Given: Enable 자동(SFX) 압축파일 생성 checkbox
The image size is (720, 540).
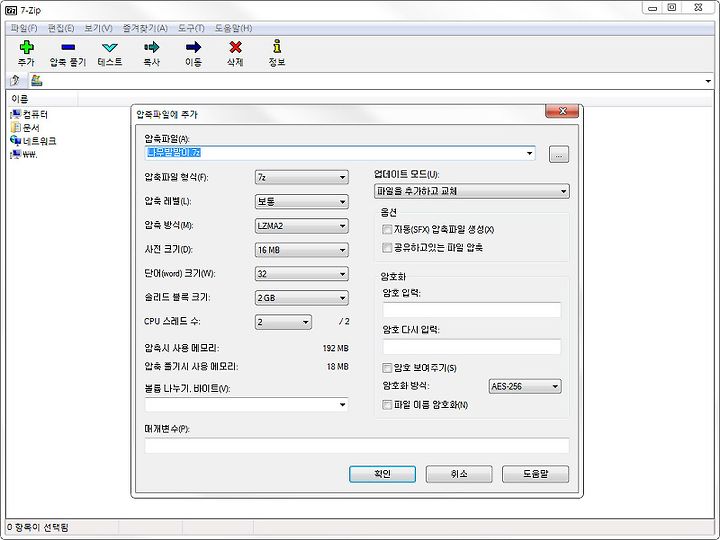Looking at the screenshot, I should tap(387, 229).
